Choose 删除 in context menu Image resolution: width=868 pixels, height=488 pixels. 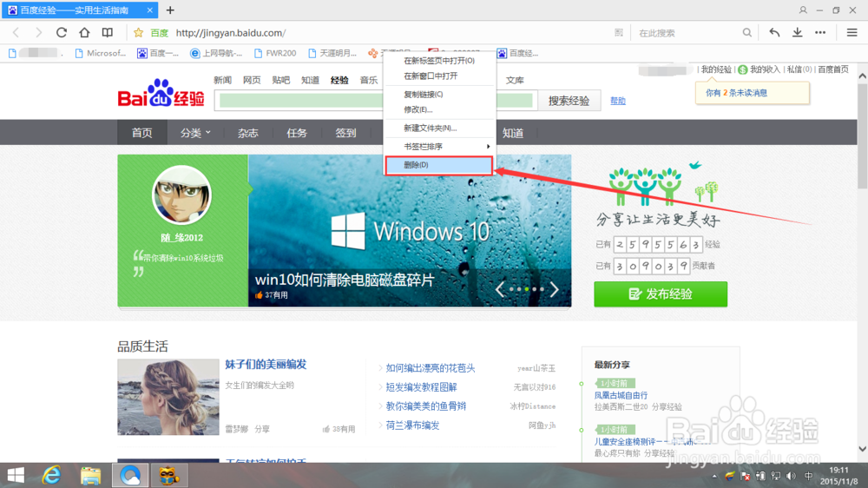point(439,165)
